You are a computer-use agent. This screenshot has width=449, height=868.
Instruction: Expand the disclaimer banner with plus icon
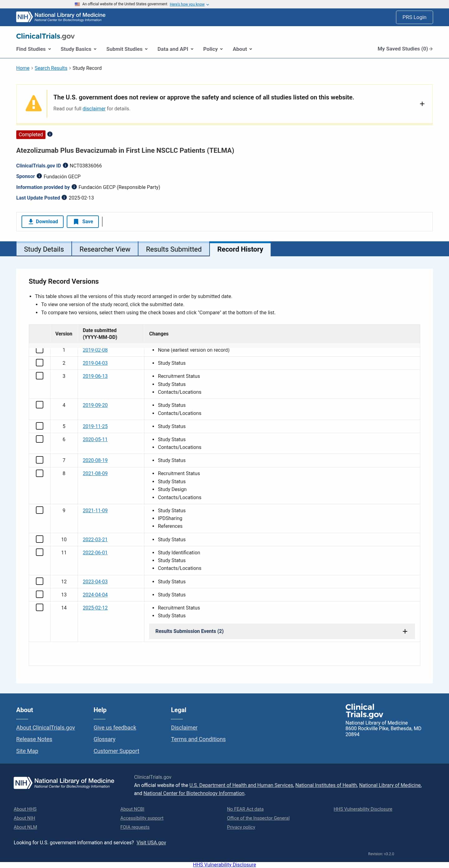coord(422,104)
